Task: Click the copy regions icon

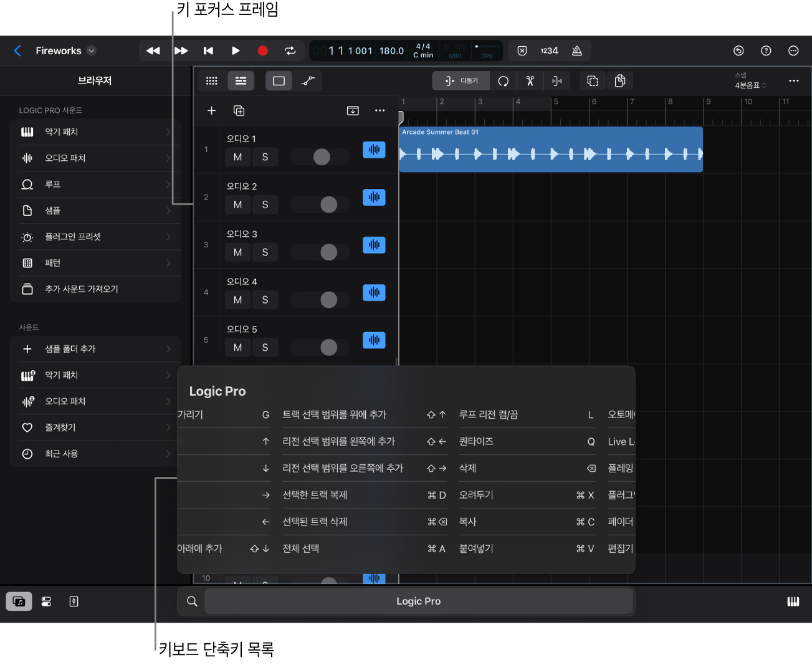Action: pos(620,81)
